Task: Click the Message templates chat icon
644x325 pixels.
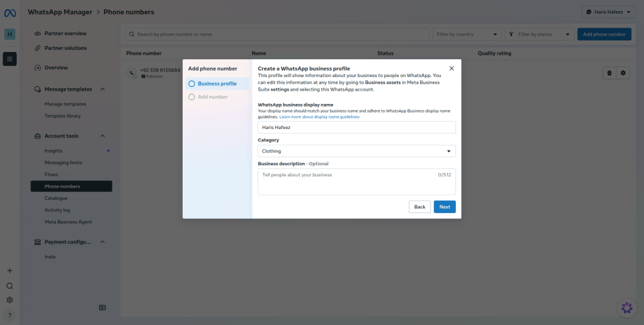Action: (x=38, y=89)
